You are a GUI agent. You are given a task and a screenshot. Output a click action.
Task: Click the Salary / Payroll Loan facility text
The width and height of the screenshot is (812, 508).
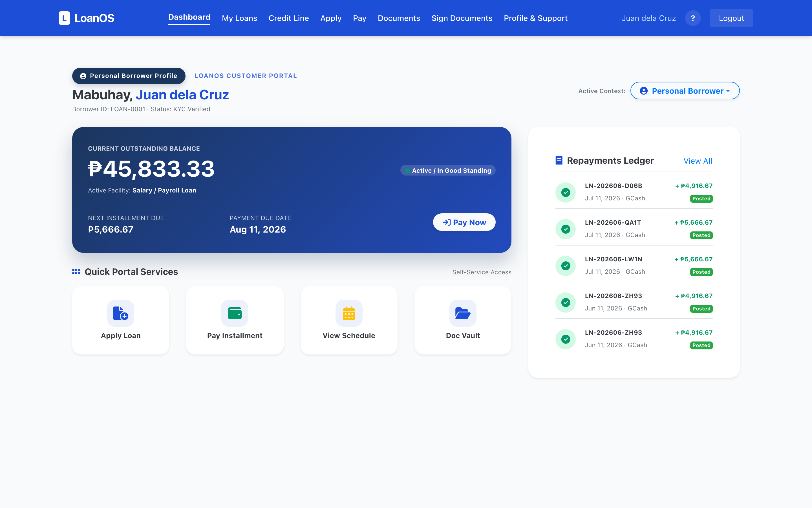(x=164, y=190)
